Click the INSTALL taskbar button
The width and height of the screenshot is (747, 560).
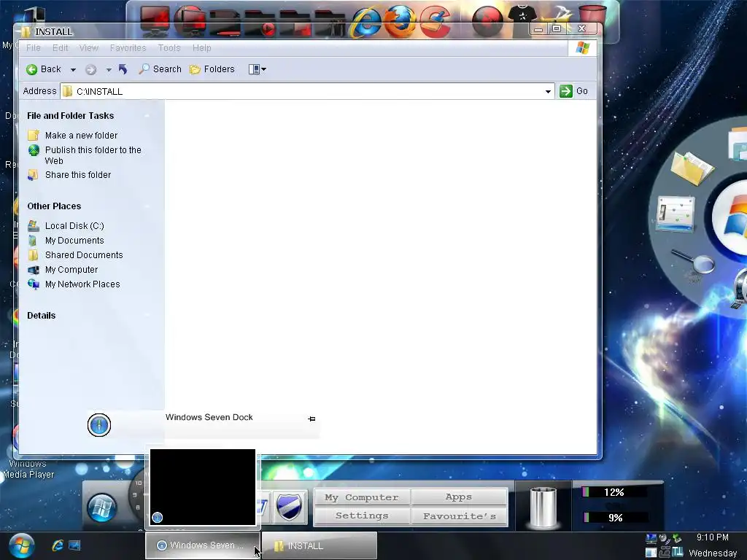pos(320,545)
